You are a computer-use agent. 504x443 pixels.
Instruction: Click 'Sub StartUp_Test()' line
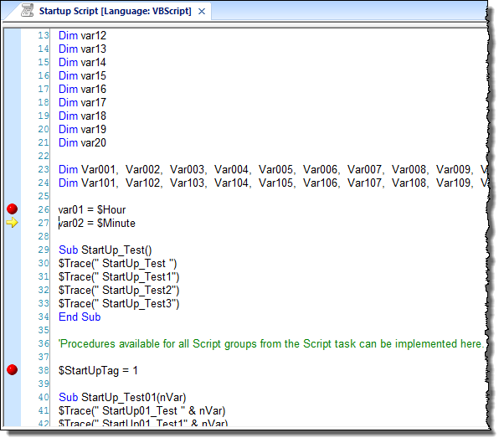[105, 250]
